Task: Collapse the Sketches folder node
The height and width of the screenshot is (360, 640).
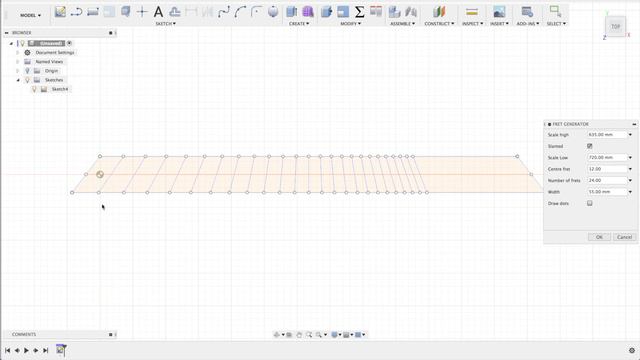Action: 18,80
